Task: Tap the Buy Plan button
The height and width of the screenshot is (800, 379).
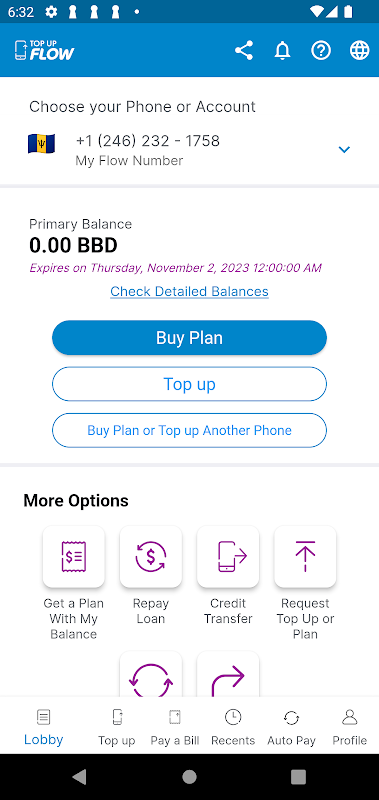Action: pyautogui.click(x=189, y=338)
